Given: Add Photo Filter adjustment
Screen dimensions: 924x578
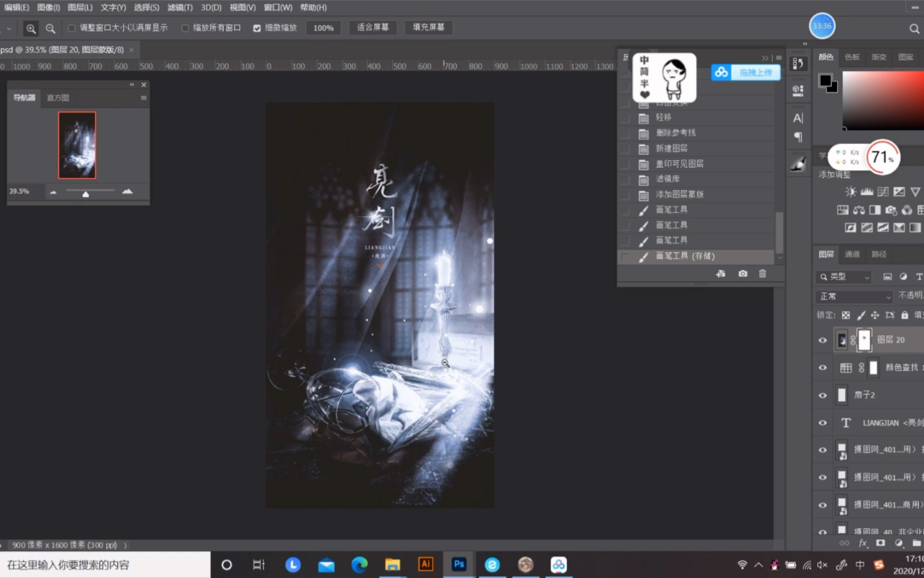Looking at the screenshot, I should pyautogui.click(x=891, y=209).
